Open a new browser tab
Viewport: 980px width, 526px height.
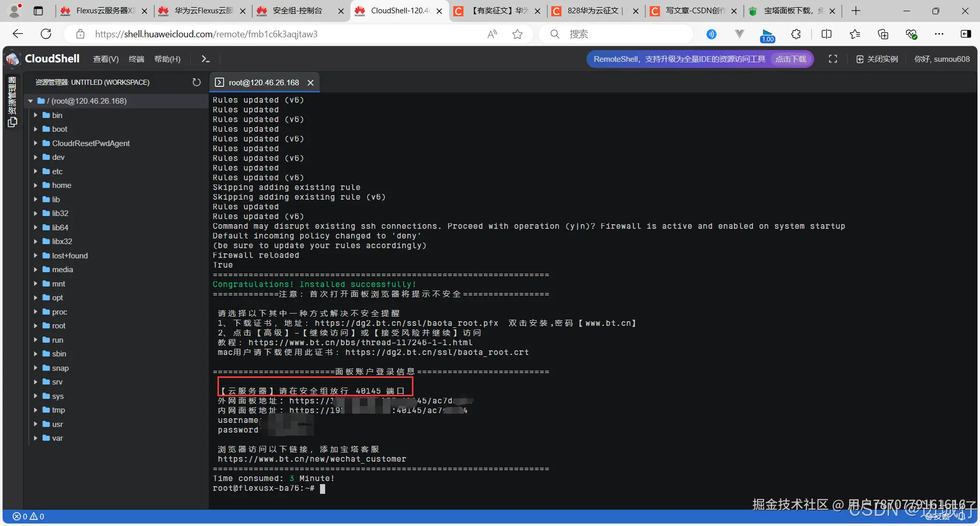pos(856,11)
